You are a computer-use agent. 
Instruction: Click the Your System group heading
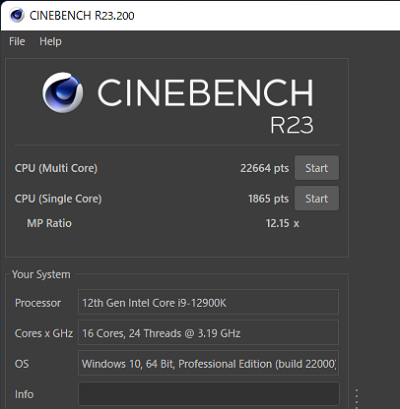[41, 274]
